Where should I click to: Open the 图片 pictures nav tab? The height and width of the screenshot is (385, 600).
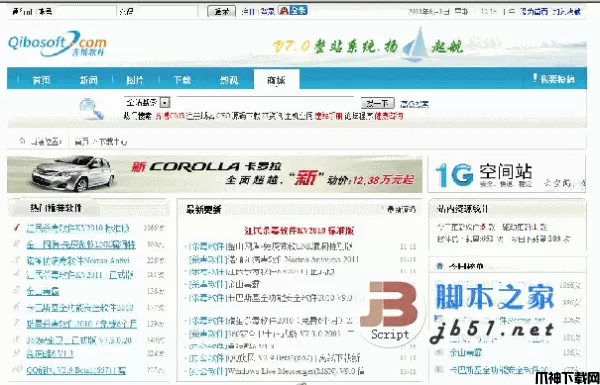tap(135, 80)
